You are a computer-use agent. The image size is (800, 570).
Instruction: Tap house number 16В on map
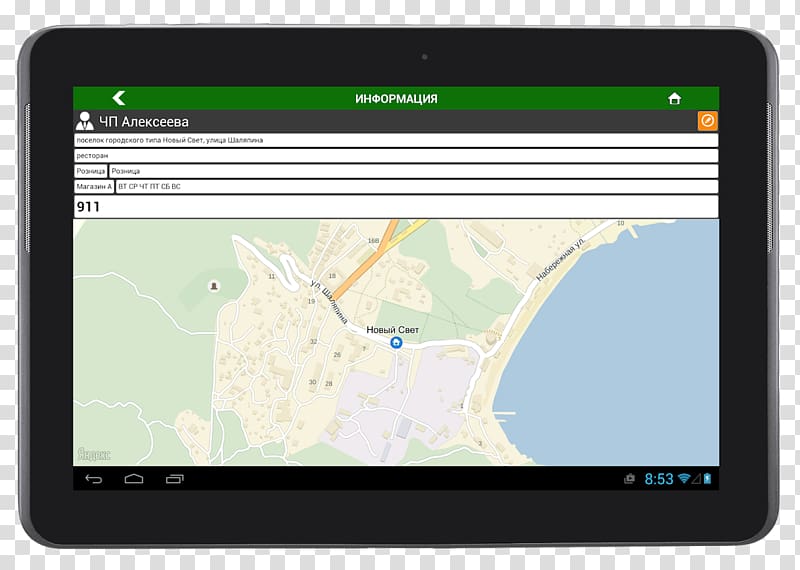click(x=373, y=240)
